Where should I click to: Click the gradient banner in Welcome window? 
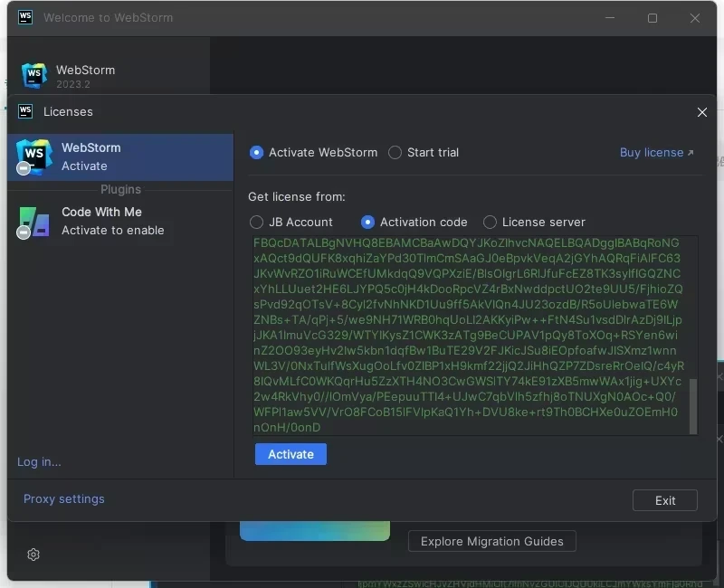314,531
